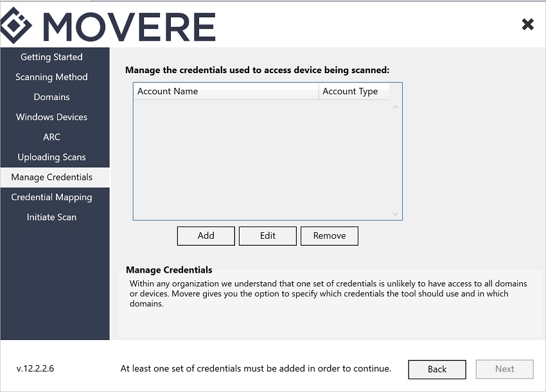546x392 pixels.
Task: Close the Movere window with X
Action: [x=527, y=24]
